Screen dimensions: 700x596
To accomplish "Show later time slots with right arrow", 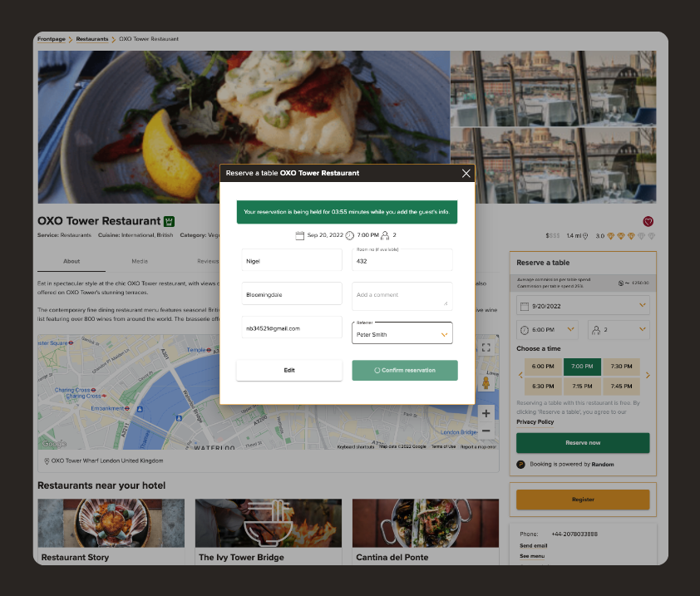I will (x=648, y=376).
